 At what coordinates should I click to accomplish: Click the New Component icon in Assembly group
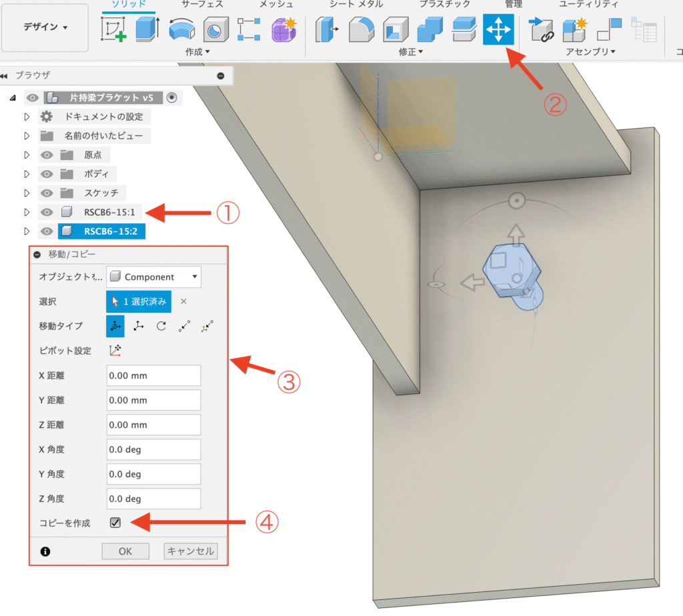[x=573, y=29]
